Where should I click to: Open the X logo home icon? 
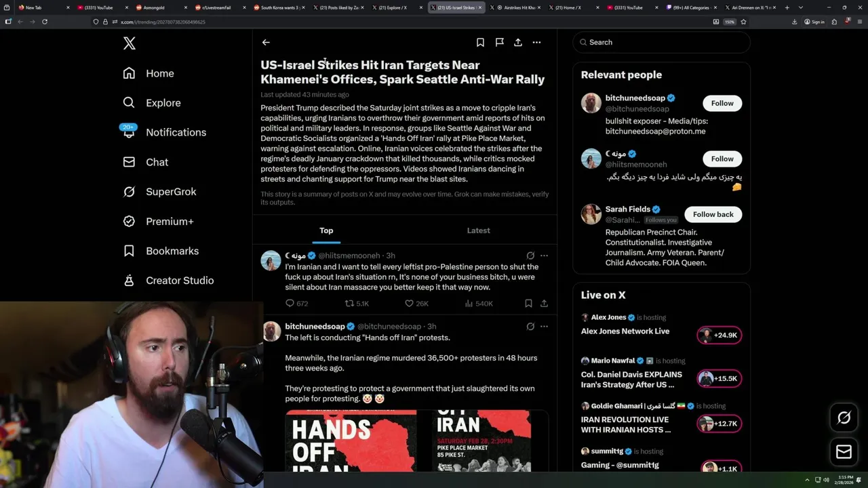tap(130, 43)
